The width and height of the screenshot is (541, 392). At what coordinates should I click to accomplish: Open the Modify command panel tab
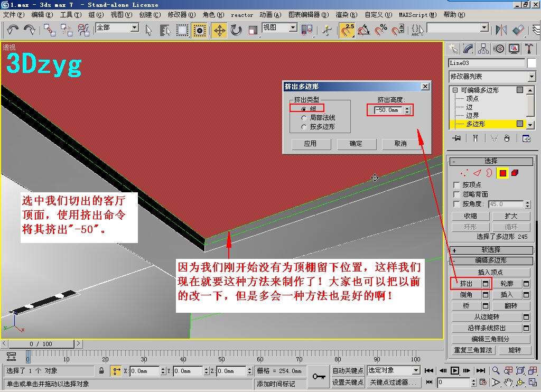pyautogui.click(x=468, y=49)
